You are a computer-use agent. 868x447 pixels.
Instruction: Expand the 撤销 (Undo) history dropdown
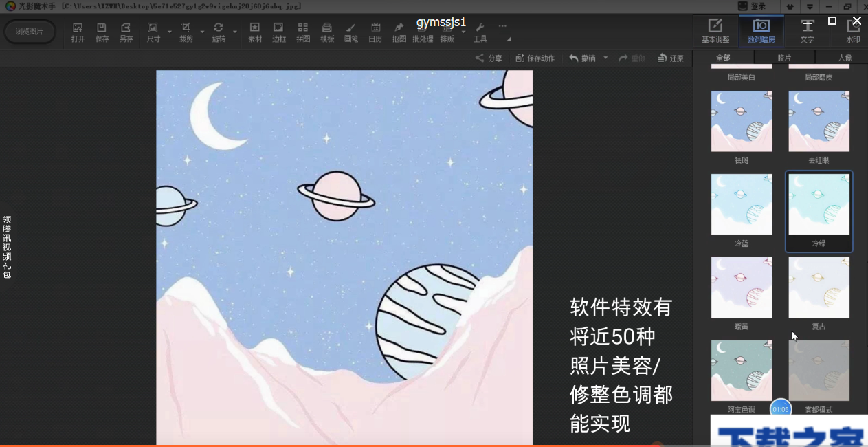[605, 58]
